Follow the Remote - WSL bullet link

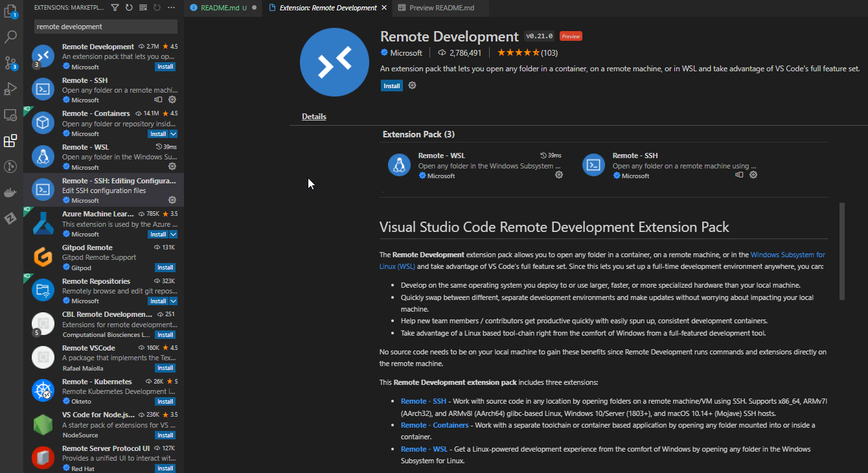(x=424, y=449)
